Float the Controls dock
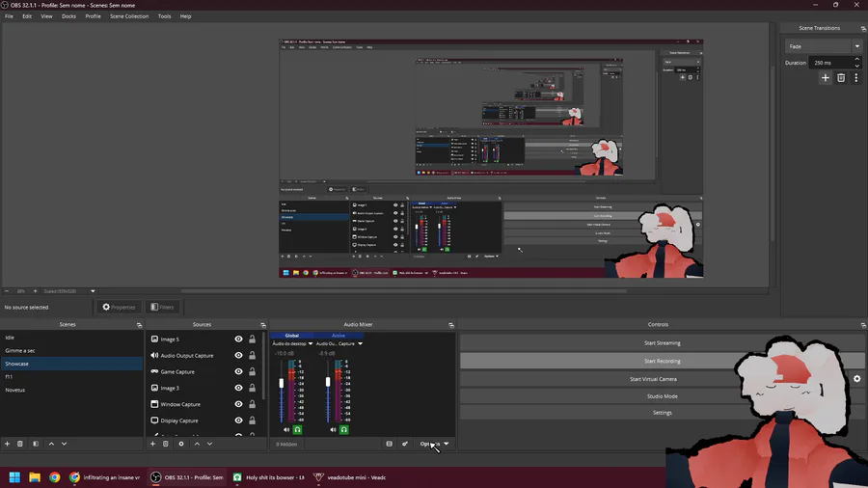The width and height of the screenshot is (868, 488). point(863,325)
